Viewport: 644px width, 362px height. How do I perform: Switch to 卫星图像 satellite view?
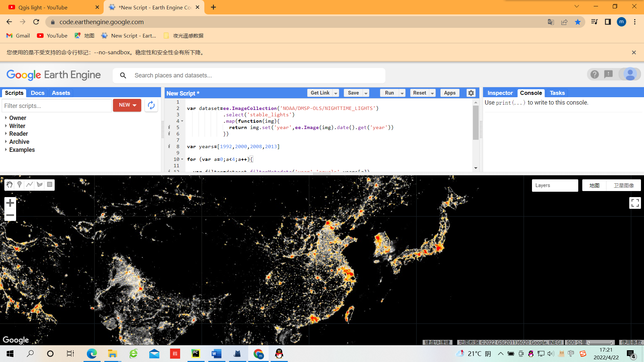(624, 185)
